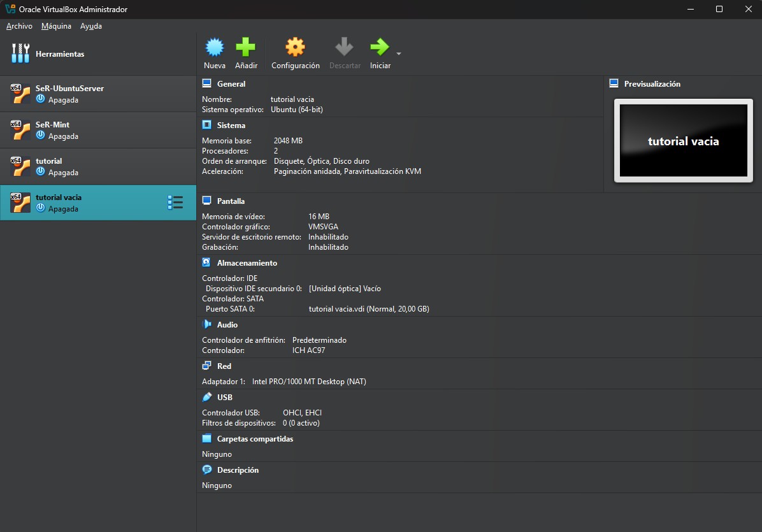The image size is (762, 532).
Task: Open the Almacenamiento settings heading link
Action: 247,263
